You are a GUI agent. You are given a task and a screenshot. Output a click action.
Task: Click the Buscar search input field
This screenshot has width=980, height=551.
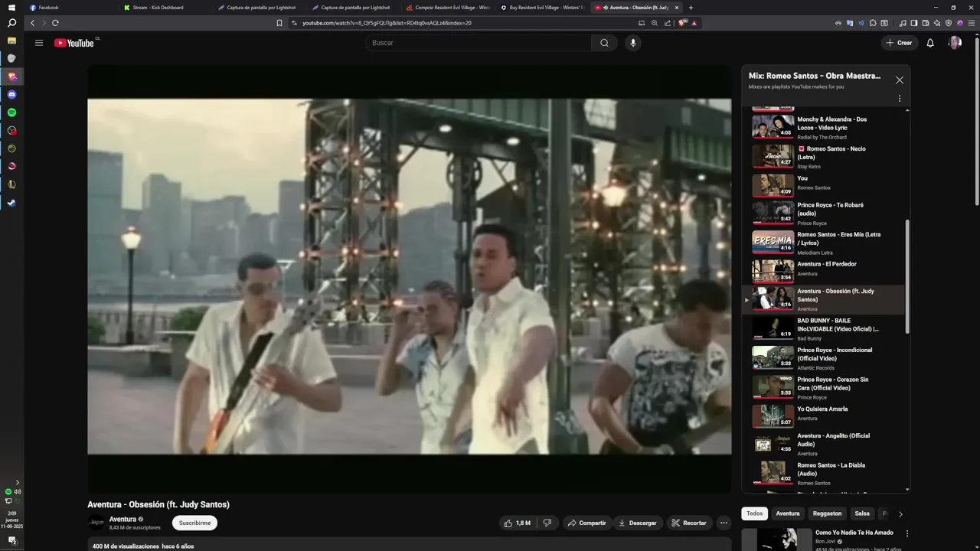[479, 43]
